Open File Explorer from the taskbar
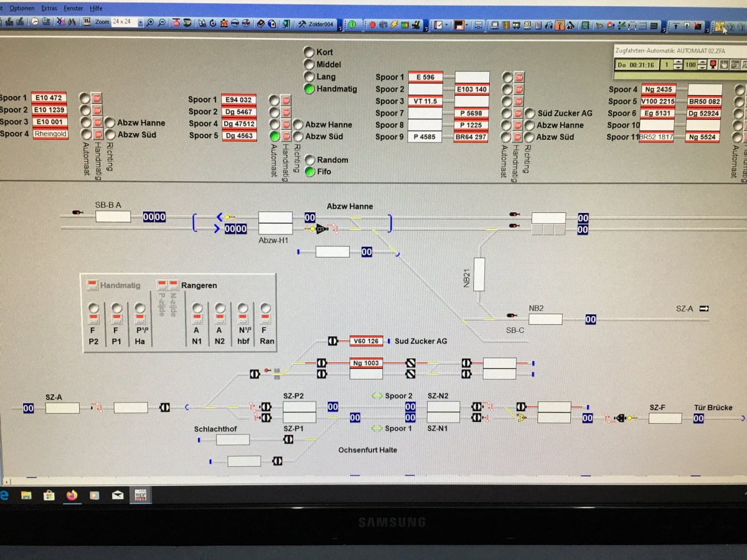This screenshot has width=747, height=560. 26,496
